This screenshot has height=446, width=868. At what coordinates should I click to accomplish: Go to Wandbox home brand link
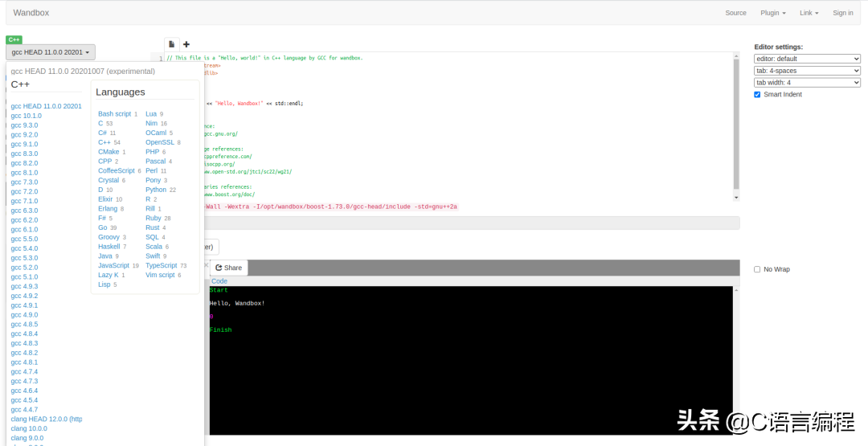pyautogui.click(x=31, y=13)
